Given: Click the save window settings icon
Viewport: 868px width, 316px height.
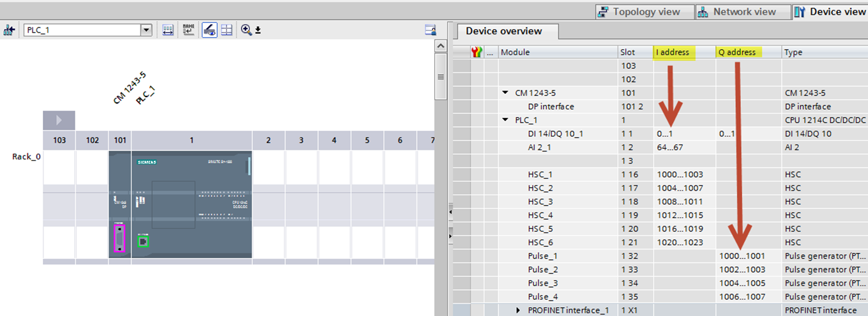Looking at the screenshot, I should click(x=430, y=30).
